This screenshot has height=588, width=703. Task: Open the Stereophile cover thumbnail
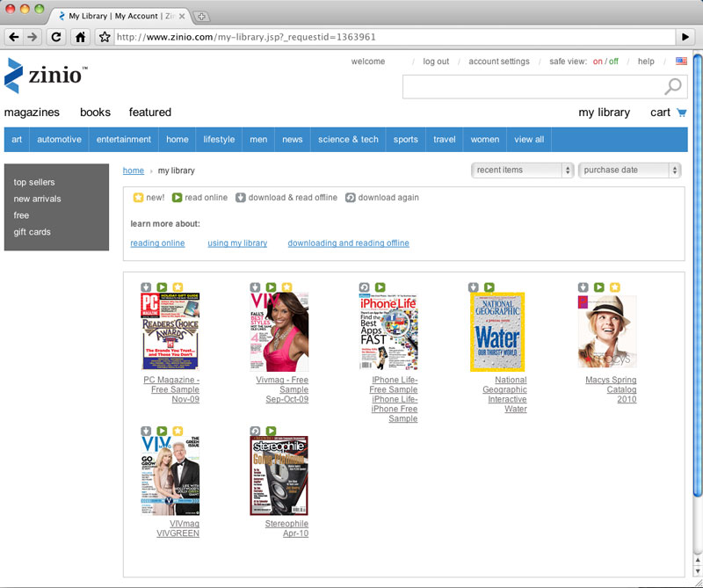[x=279, y=475]
